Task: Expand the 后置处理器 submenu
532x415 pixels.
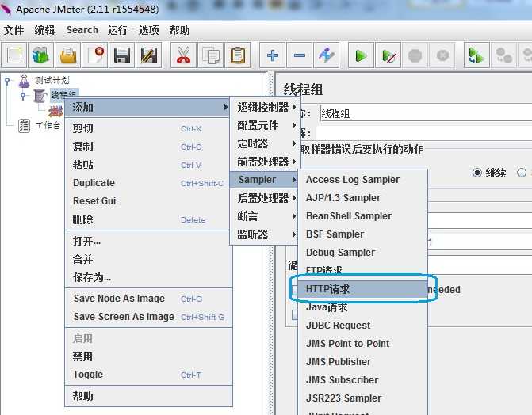Action: [265, 198]
